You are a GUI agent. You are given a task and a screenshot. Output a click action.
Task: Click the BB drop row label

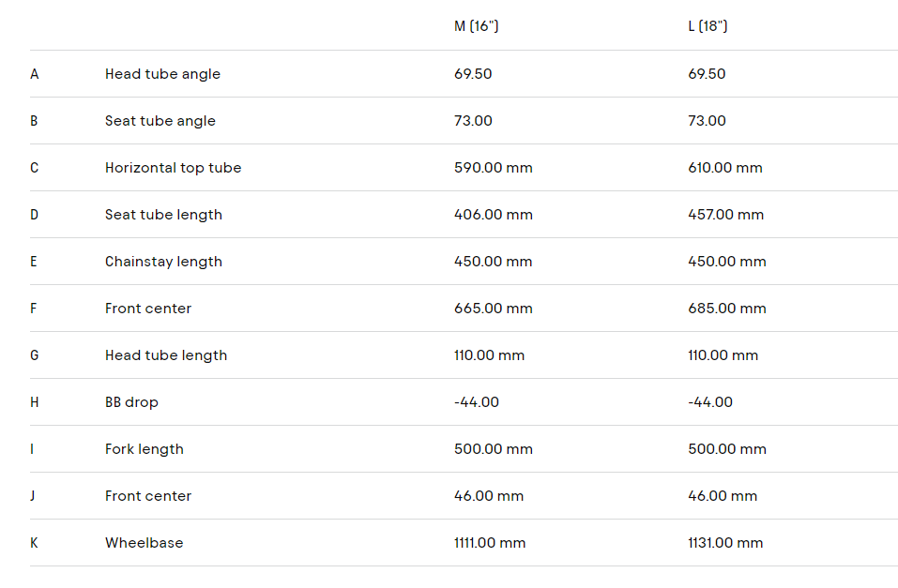pyautogui.click(x=131, y=402)
